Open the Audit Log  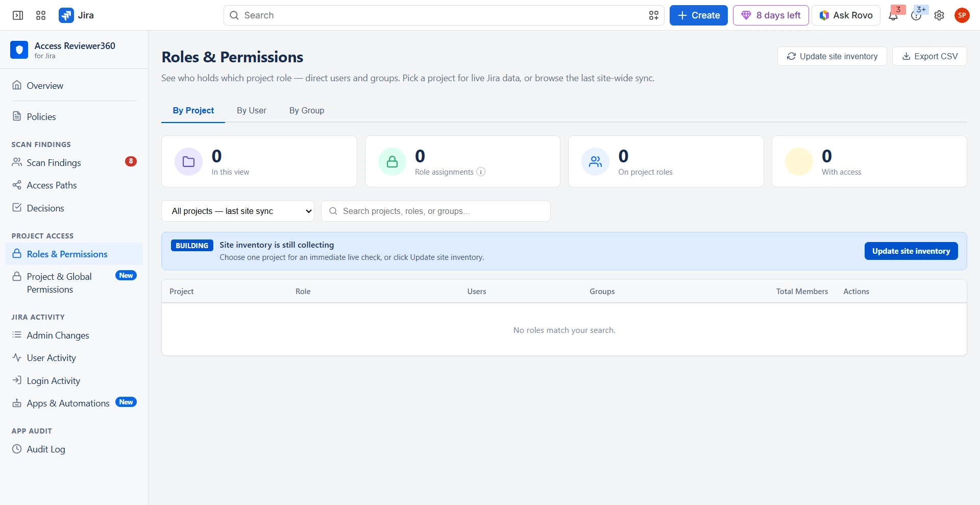[74, 449]
